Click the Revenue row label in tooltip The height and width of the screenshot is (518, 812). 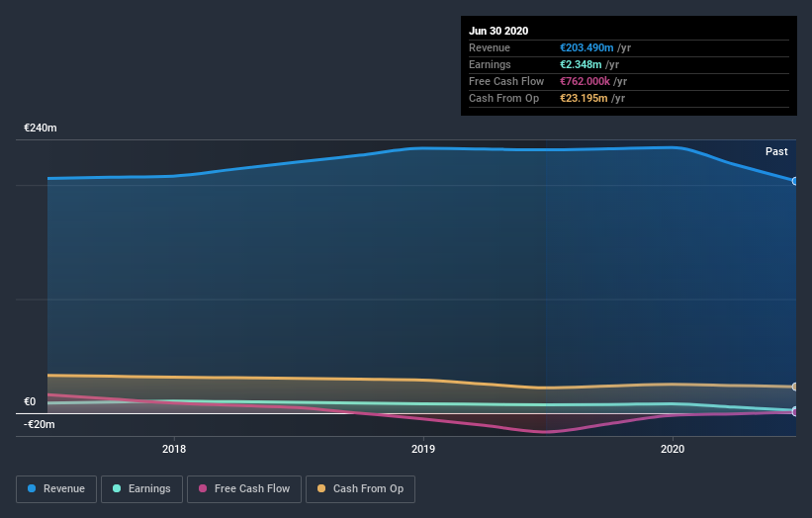[490, 47]
